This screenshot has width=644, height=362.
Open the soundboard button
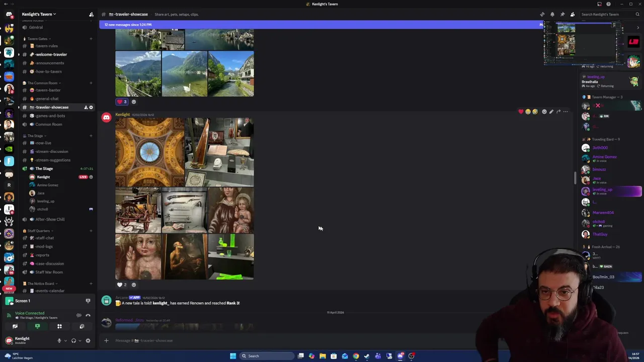pyautogui.click(x=82, y=326)
